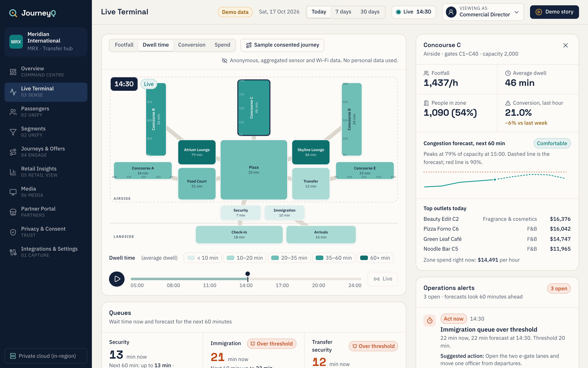Select the Concourse B zone on the map
This screenshot has height=368, width=588.
(x=156, y=119)
